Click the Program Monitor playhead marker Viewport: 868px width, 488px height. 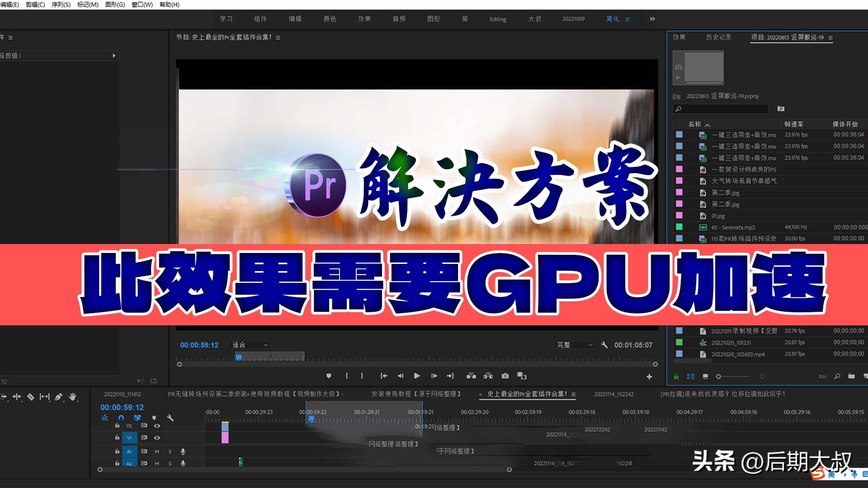click(x=239, y=357)
